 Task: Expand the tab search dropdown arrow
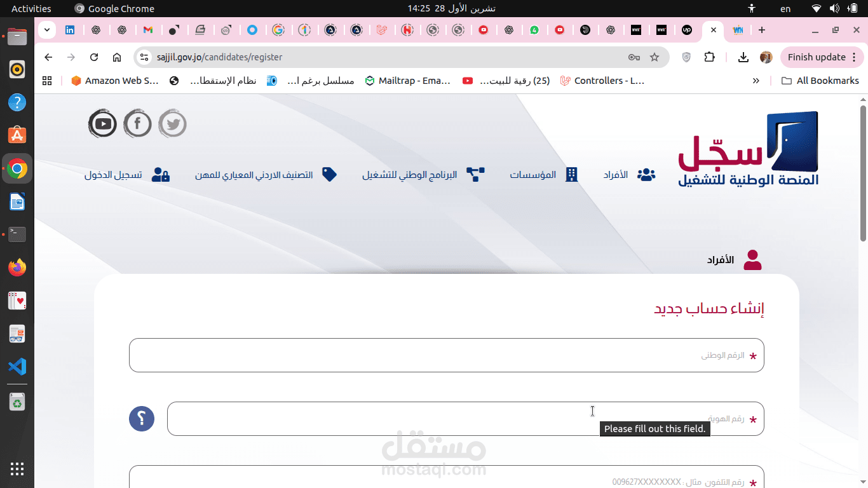47,30
